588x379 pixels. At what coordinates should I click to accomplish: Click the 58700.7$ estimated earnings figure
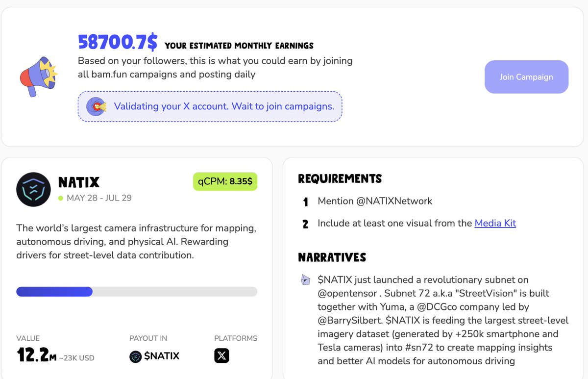(118, 43)
